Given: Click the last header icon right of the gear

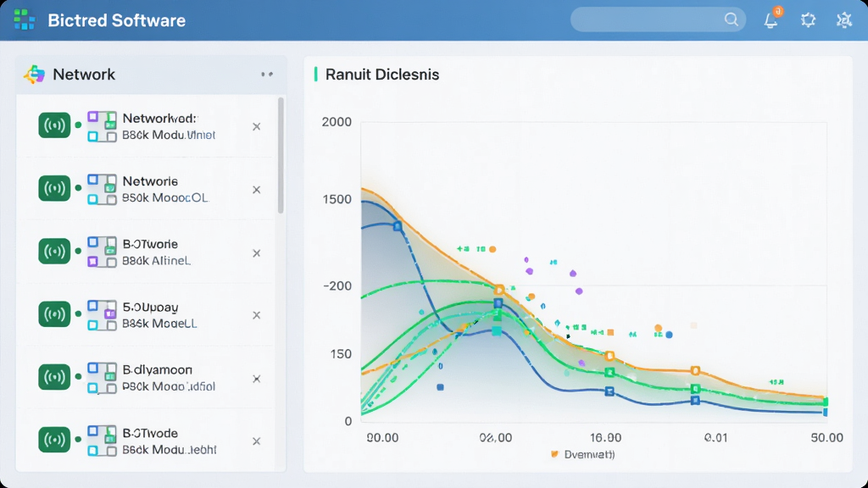Looking at the screenshot, I should coord(843,20).
